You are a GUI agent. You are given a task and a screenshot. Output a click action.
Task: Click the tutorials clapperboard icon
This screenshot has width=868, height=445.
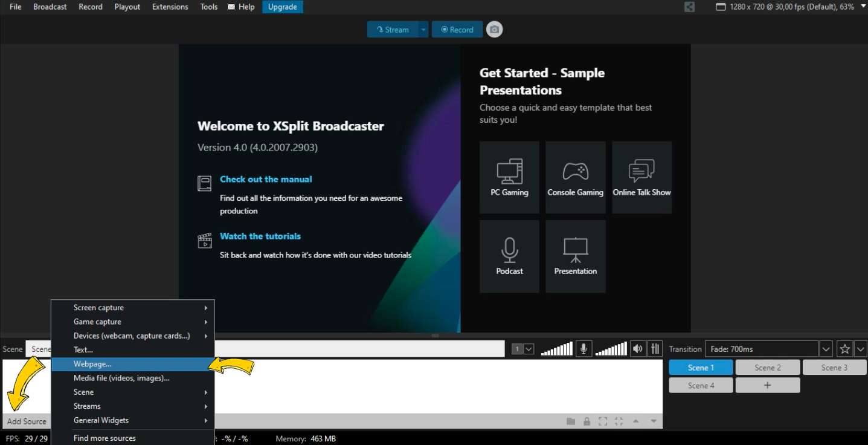[205, 241]
